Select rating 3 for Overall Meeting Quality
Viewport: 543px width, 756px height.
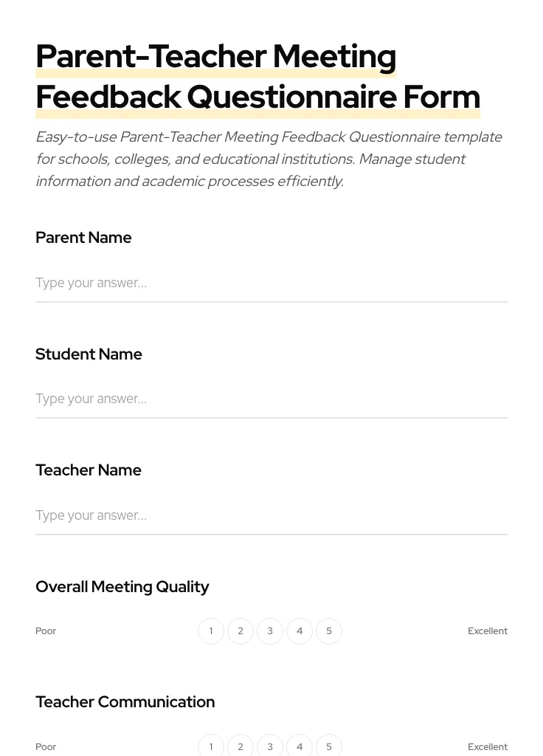click(270, 631)
